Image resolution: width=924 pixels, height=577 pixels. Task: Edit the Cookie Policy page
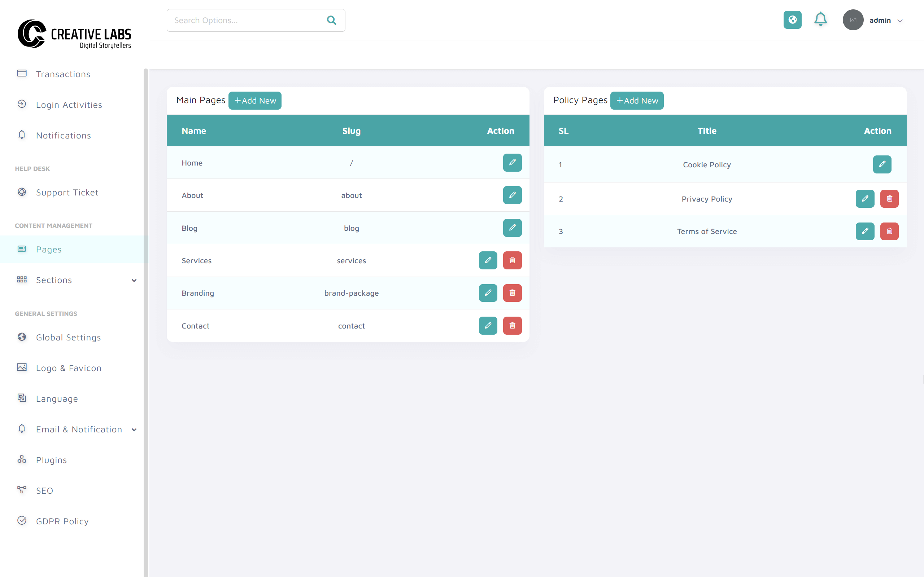[x=882, y=164]
